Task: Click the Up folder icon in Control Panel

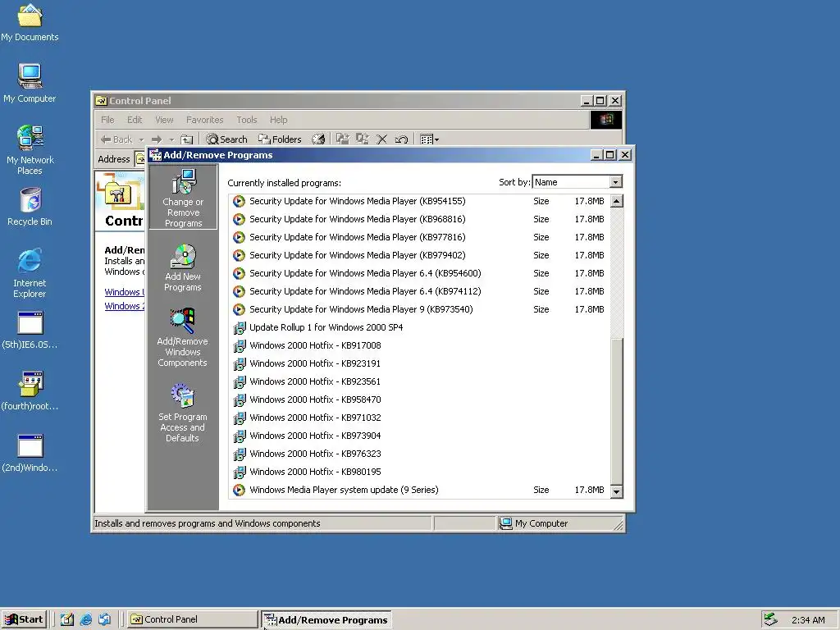Action: coord(186,139)
